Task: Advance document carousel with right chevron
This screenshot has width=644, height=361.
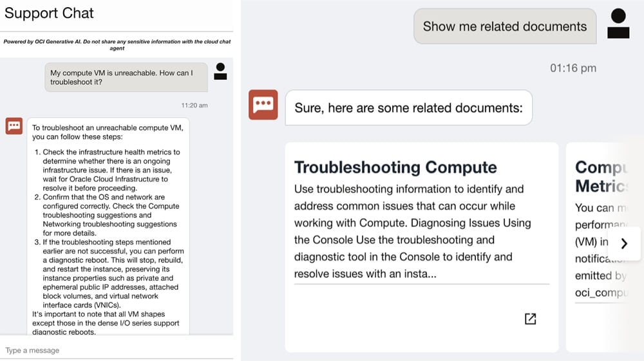Action: (624, 244)
